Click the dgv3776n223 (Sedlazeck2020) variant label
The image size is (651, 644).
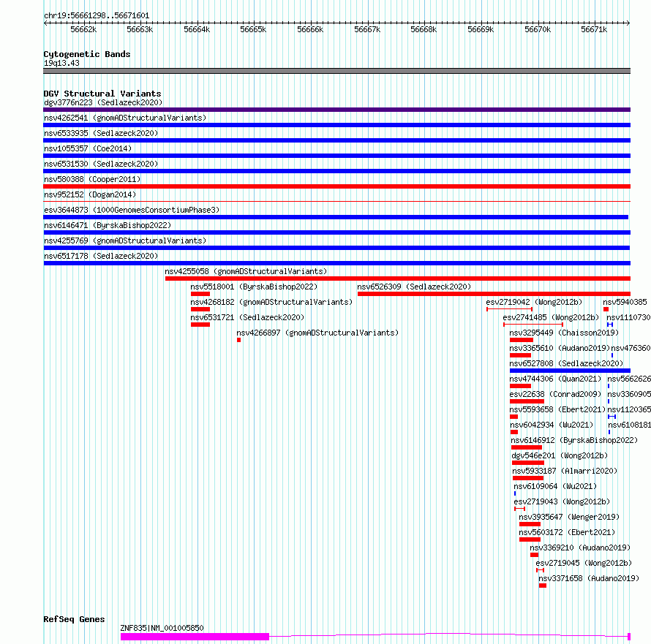[103, 102]
